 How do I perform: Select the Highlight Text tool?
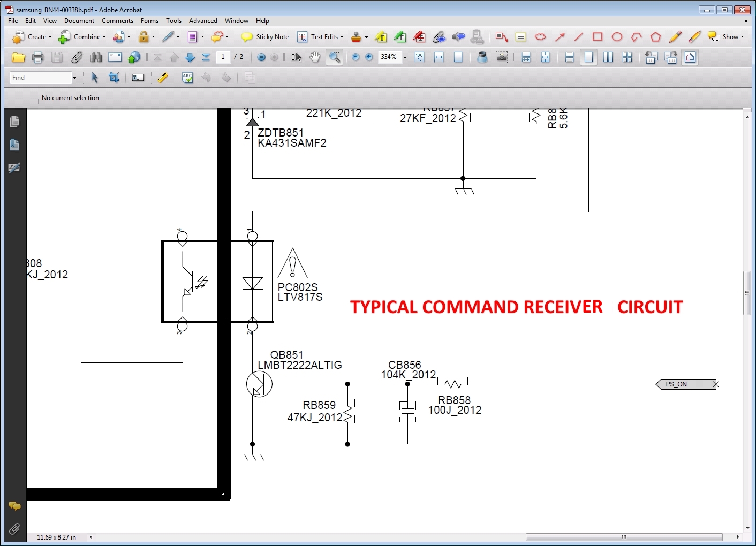381,37
